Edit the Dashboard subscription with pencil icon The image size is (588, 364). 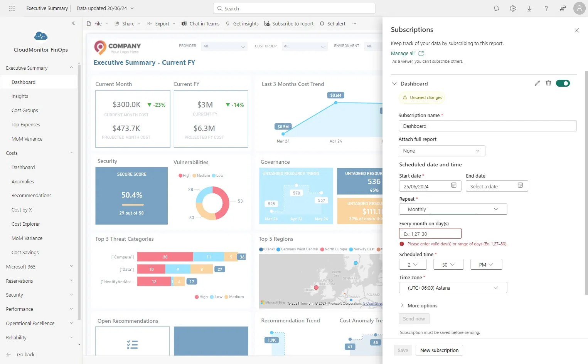537,83
